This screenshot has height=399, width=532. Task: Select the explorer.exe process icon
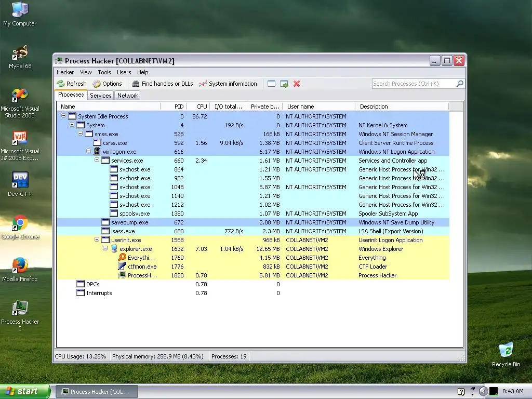(x=114, y=248)
